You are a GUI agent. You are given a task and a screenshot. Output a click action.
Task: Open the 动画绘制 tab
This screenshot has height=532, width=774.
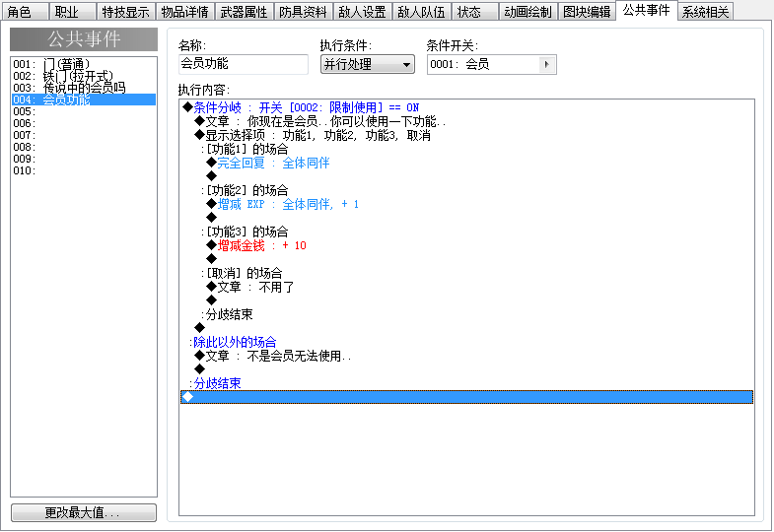(x=528, y=12)
